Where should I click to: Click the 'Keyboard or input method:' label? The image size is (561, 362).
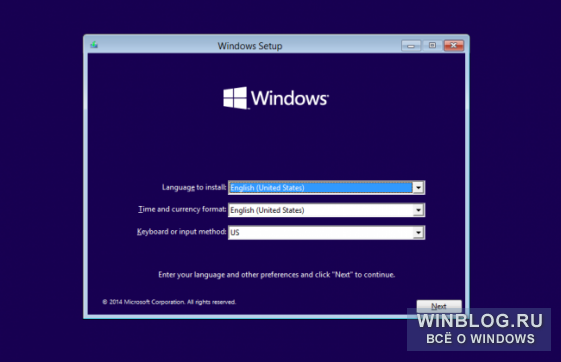[181, 232]
